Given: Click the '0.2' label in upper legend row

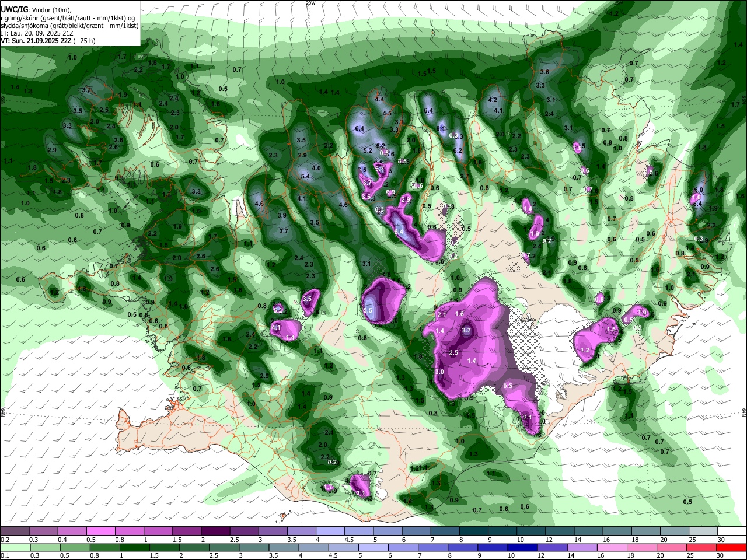Looking at the screenshot, I should [x=4, y=540].
